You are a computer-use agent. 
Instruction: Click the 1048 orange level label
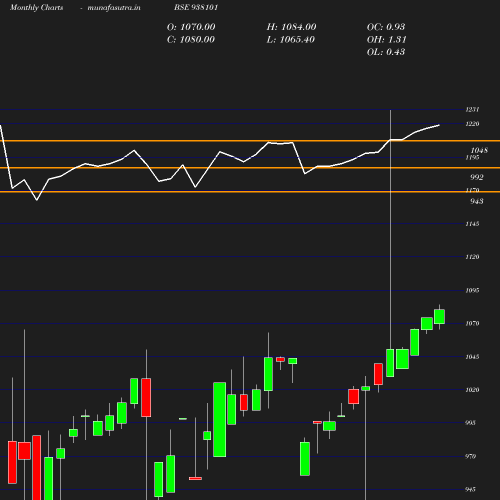point(479,150)
